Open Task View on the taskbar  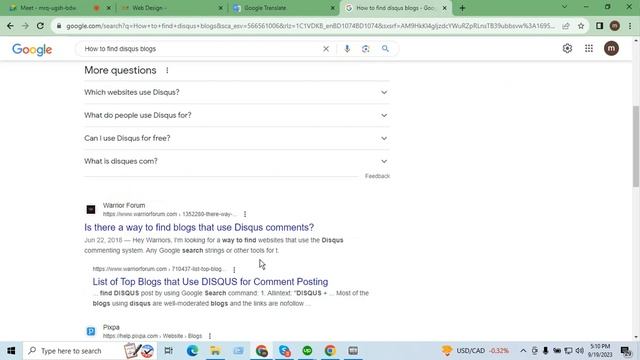click(x=168, y=351)
